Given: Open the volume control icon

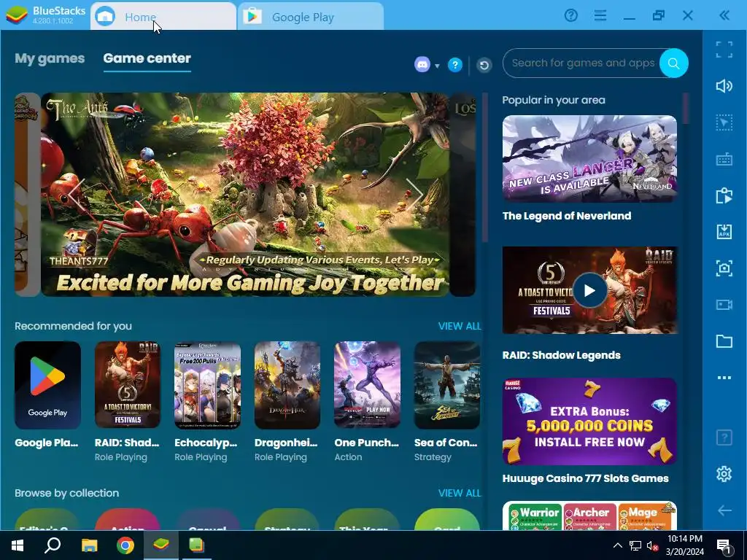Looking at the screenshot, I should click(724, 86).
